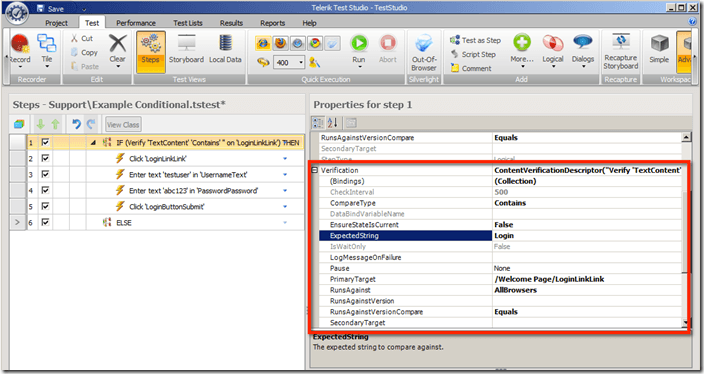Uncheck the step 3 testuser checkbox
The width and height of the screenshot is (704, 374).
click(x=45, y=174)
